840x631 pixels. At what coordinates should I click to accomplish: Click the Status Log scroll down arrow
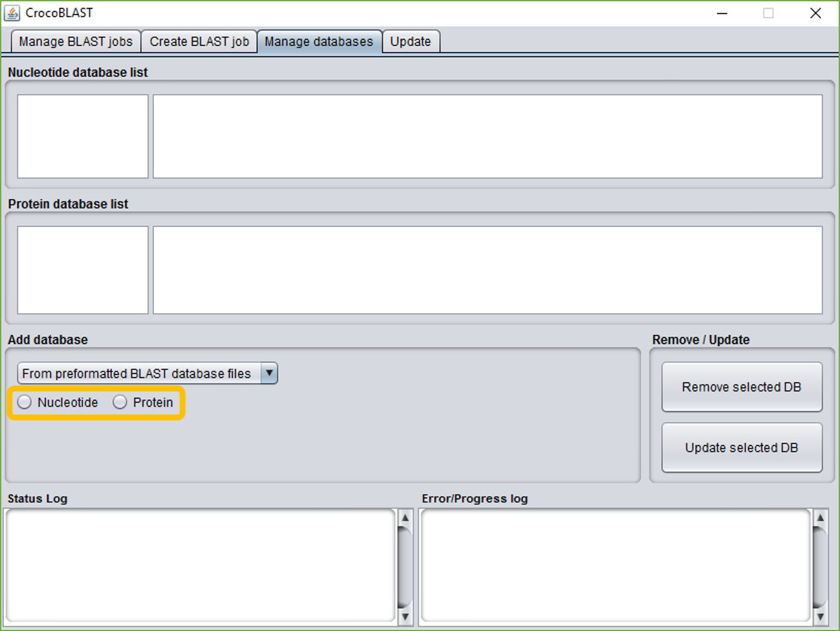click(x=405, y=617)
